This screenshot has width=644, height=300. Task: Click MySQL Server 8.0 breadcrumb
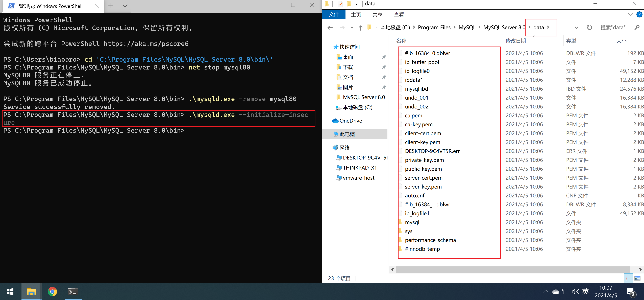[x=504, y=27]
